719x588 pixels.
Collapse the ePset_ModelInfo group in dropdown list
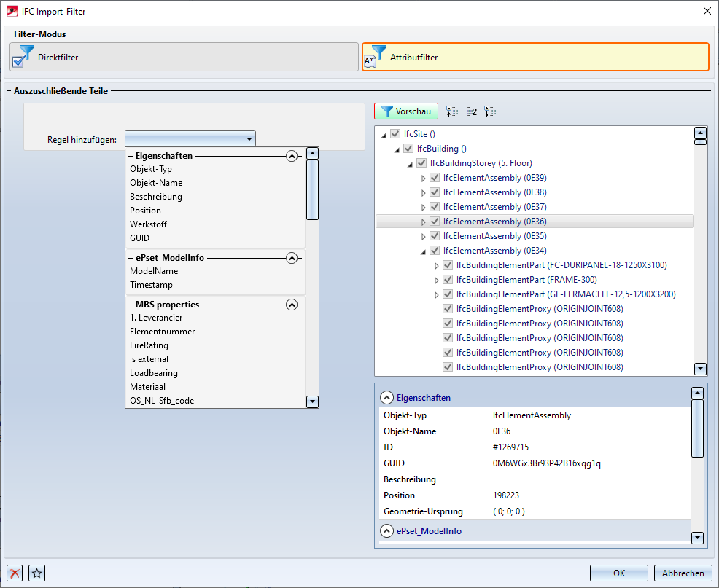292,257
